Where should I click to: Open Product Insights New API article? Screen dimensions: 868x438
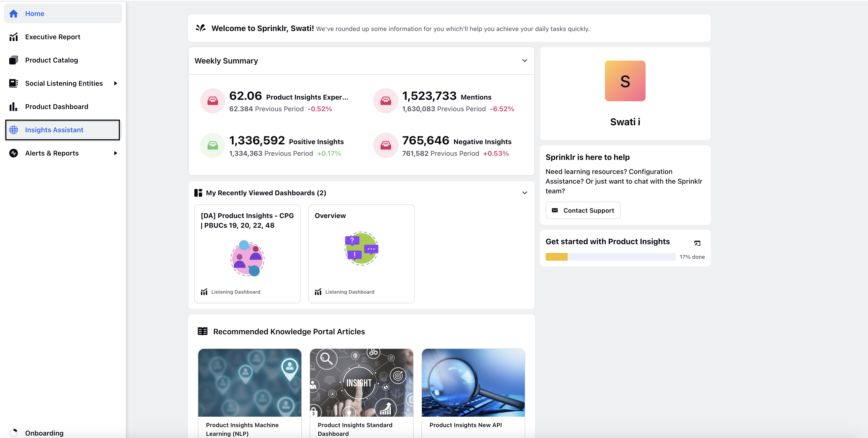pos(466,425)
